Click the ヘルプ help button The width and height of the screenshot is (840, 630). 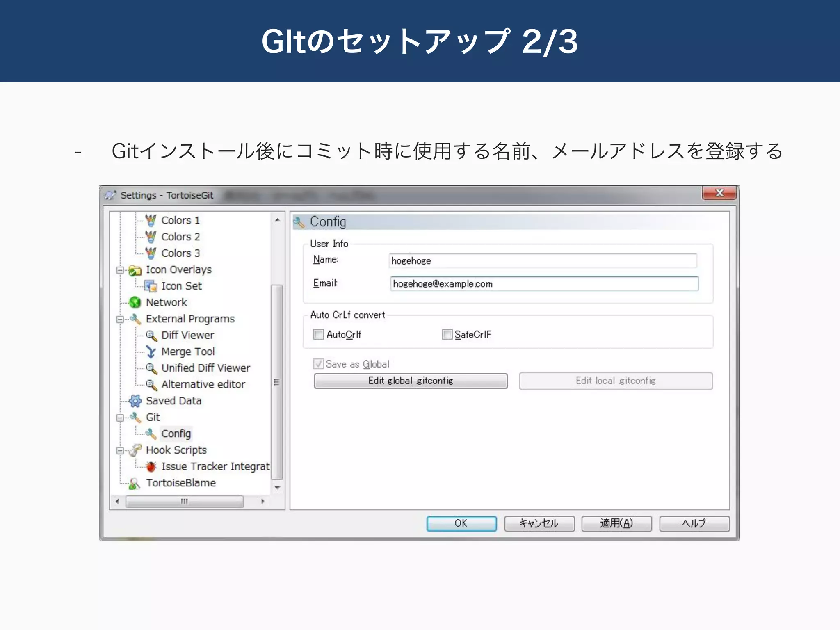694,523
